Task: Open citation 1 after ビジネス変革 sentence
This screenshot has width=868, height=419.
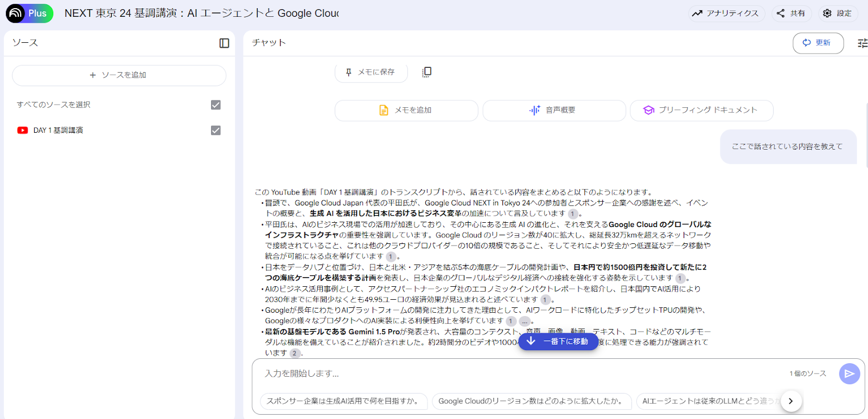Action: [573, 214]
